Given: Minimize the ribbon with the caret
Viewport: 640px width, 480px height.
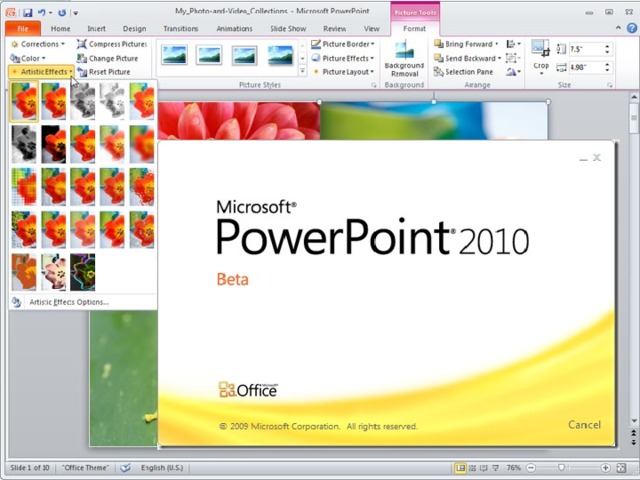Looking at the screenshot, I should coord(618,28).
